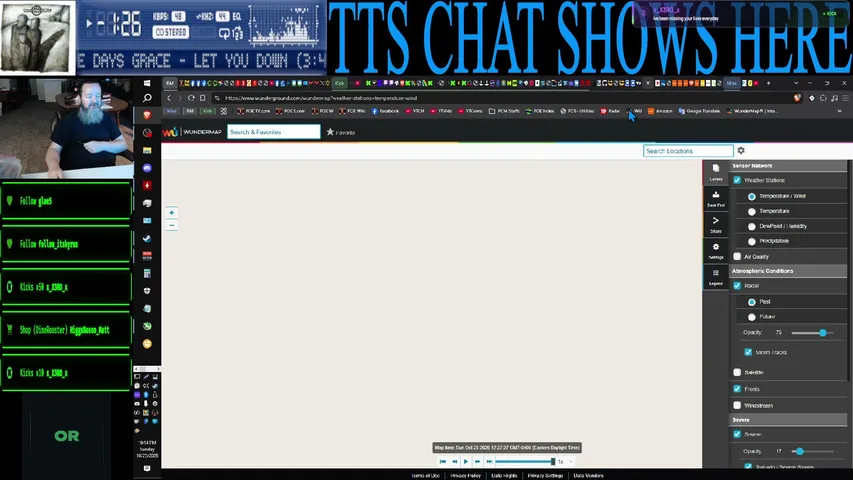
Task: Click the Wunderground WU logo
Action: point(170,132)
